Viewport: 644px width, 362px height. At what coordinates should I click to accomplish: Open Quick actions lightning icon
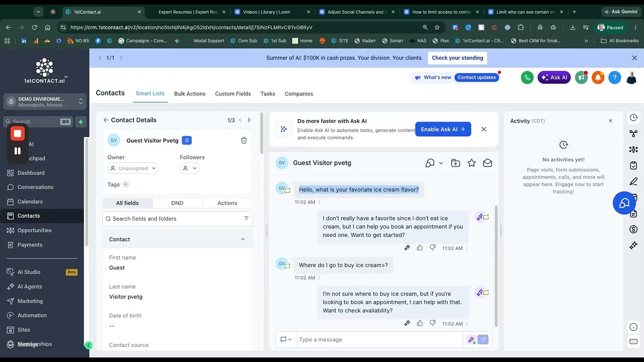pos(80,122)
